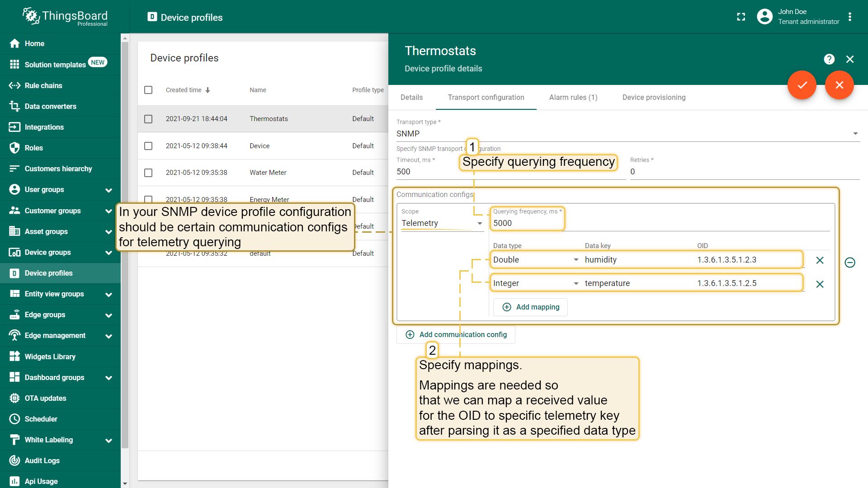Click the Add mapping button
This screenshot has width=868, height=488.
[530, 307]
